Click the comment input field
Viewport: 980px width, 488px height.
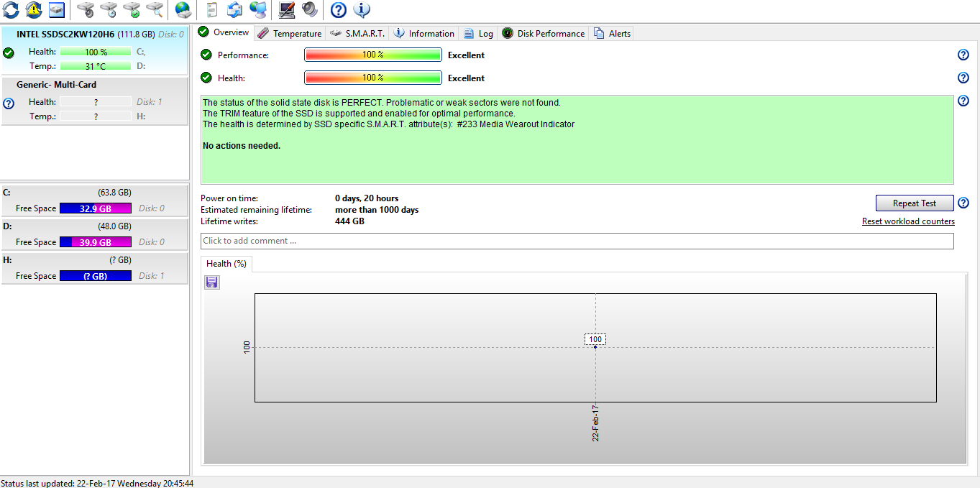click(577, 241)
